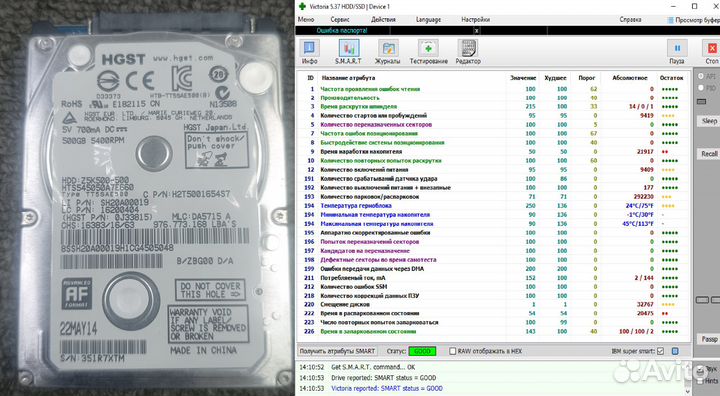Click absolute value 21917
The width and height of the screenshot is (720, 396).
pyautogui.click(x=645, y=152)
